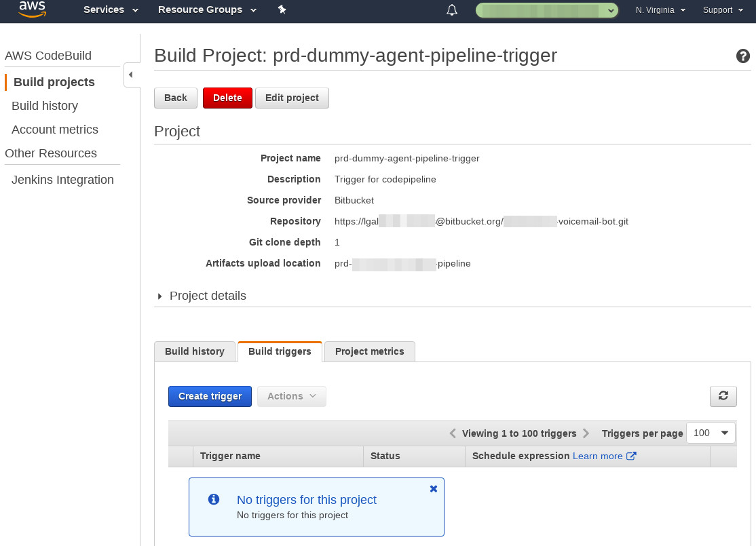Open Build projects in the sidebar
The width and height of the screenshot is (756, 546).
[54, 82]
